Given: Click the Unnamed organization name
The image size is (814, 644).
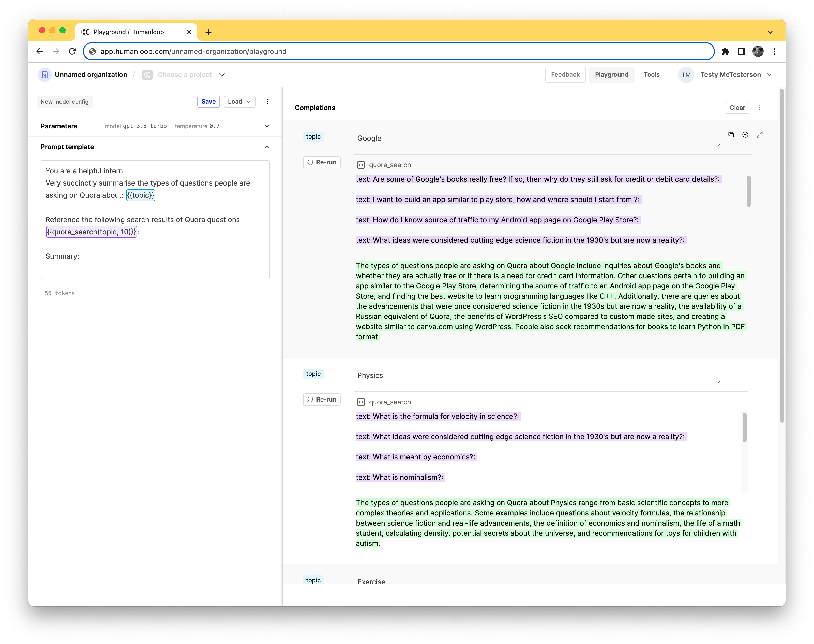Looking at the screenshot, I should [91, 75].
